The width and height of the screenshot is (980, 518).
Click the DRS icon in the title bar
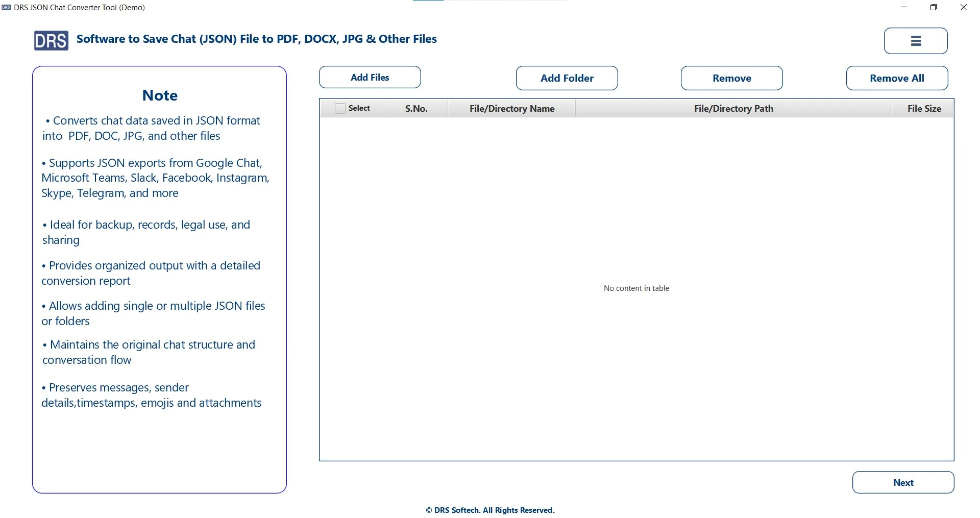[6, 7]
